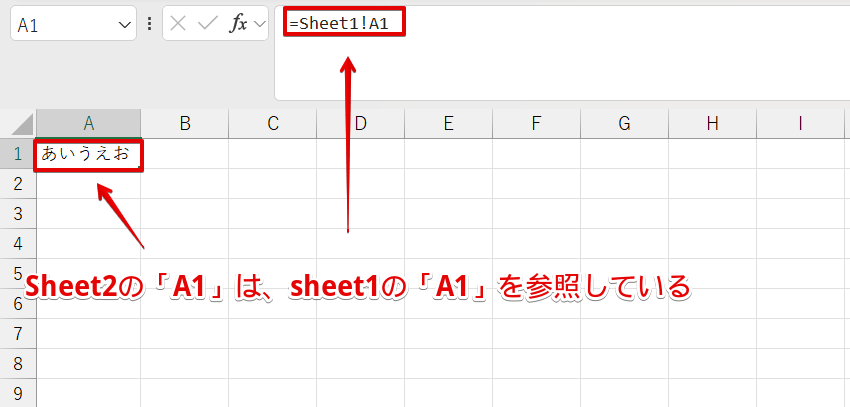This screenshot has height=407, width=850.
Task: Click cell E9
Action: tap(448, 393)
